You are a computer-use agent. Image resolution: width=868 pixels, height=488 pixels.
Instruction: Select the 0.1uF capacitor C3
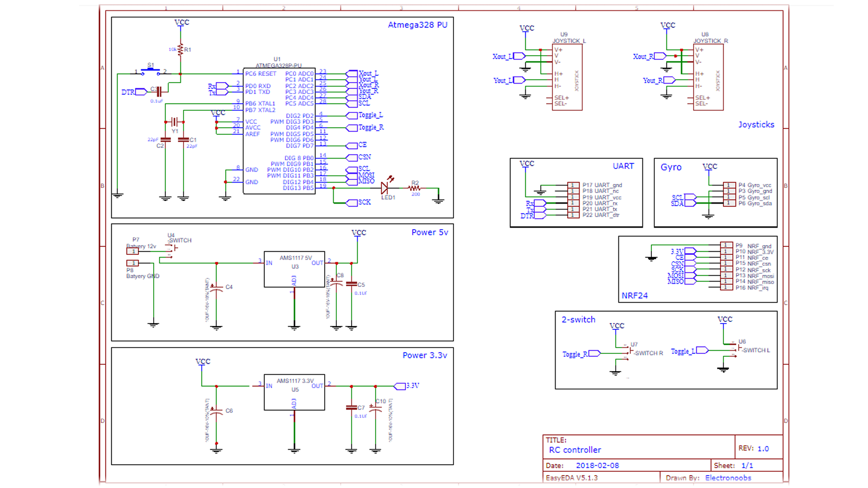[x=158, y=92]
